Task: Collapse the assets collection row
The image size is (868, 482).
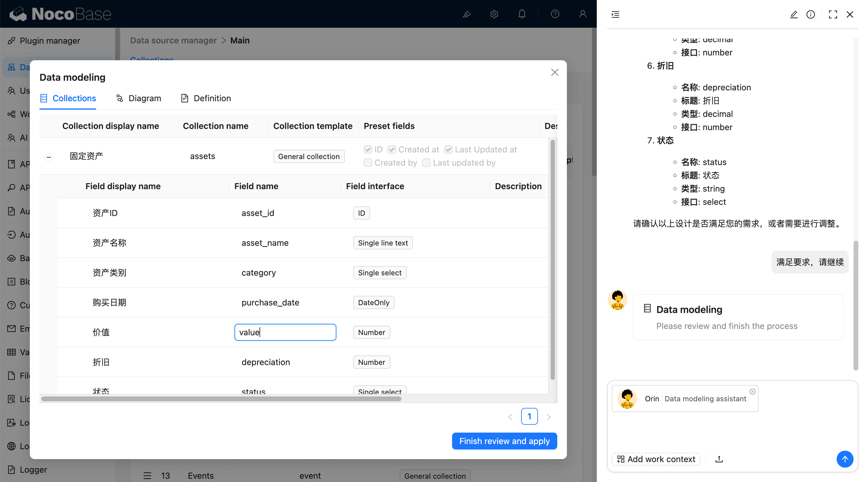Action: pyautogui.click(x=49, y=157)
